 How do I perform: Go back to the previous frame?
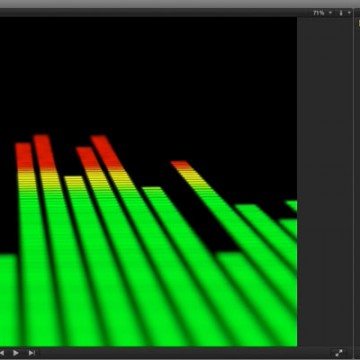(x=2, y=353)
